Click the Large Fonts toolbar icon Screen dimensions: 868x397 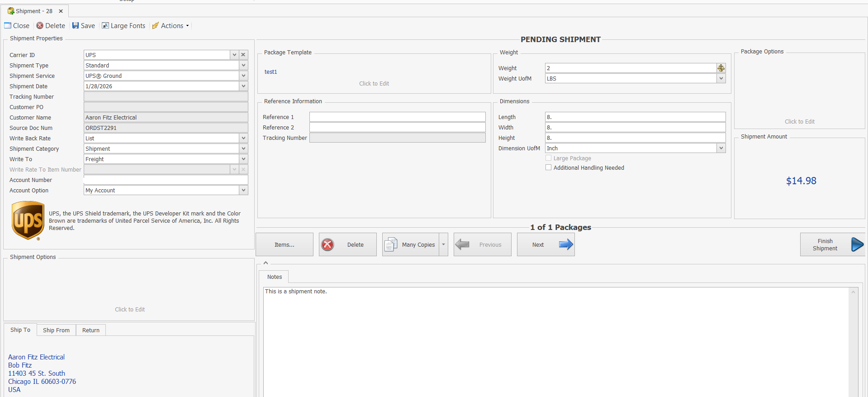(105, 26)
